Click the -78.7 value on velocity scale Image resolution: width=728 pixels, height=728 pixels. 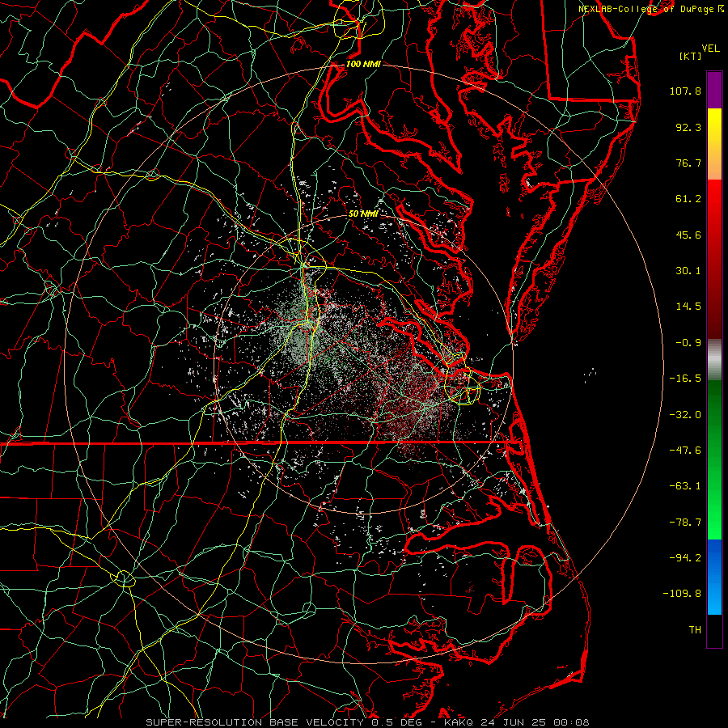coord(685,523)
